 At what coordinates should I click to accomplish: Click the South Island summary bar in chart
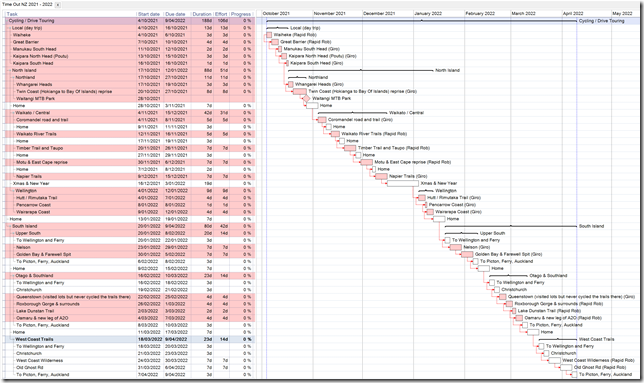tap(511, 226)
